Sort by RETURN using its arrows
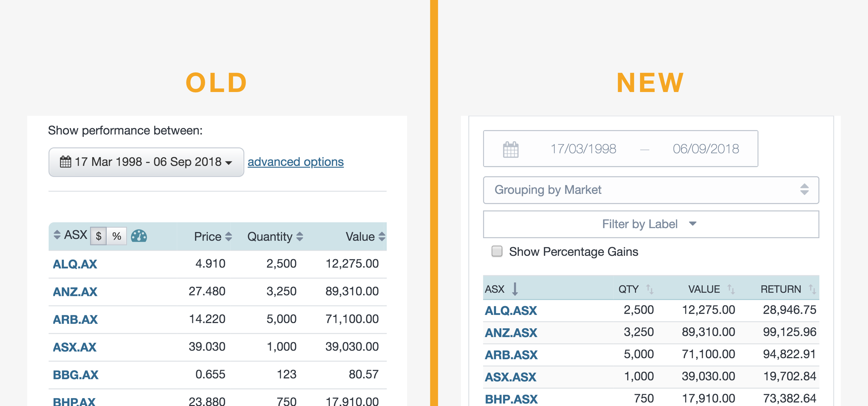The width and height of the screenshot is (868, 406). [812, 289]
